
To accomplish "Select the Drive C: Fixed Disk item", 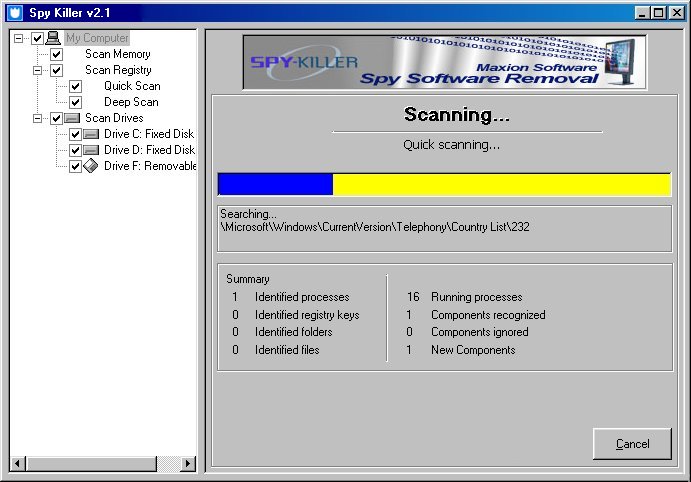I will 149,134.
